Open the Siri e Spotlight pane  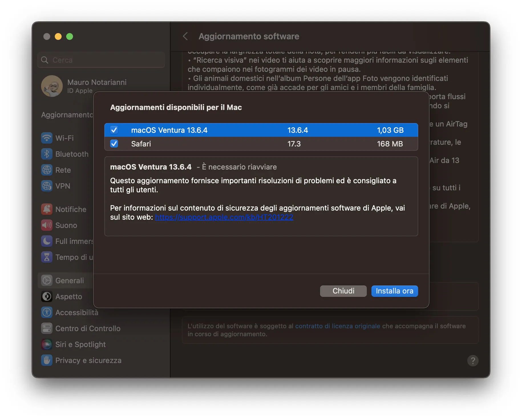point(80,344)
